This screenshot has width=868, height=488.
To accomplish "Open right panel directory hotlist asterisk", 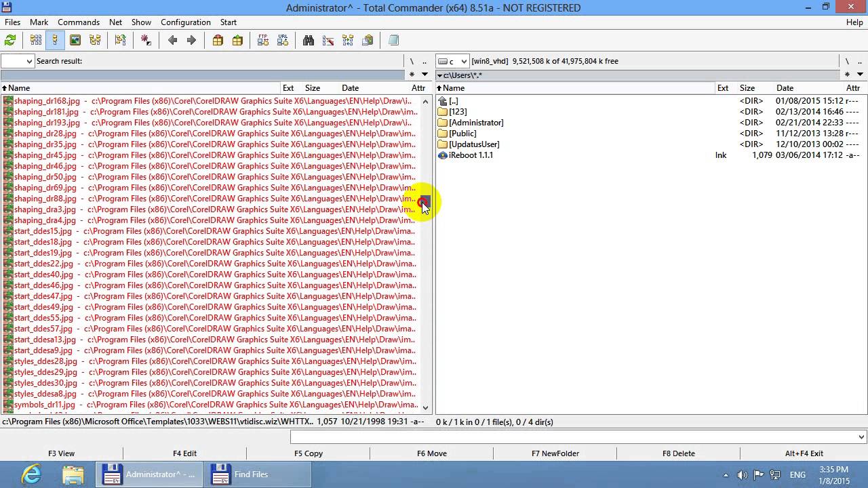I will click(847, 75).
